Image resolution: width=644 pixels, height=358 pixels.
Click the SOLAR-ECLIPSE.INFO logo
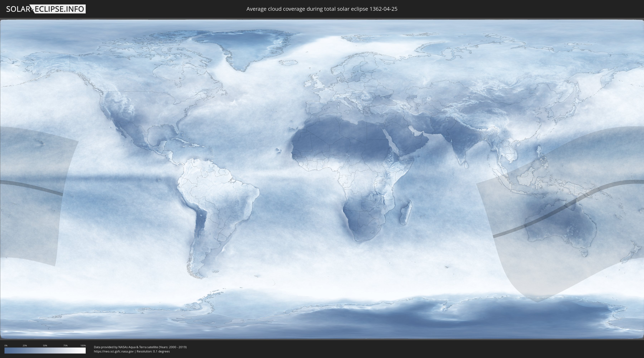point(46,9)
